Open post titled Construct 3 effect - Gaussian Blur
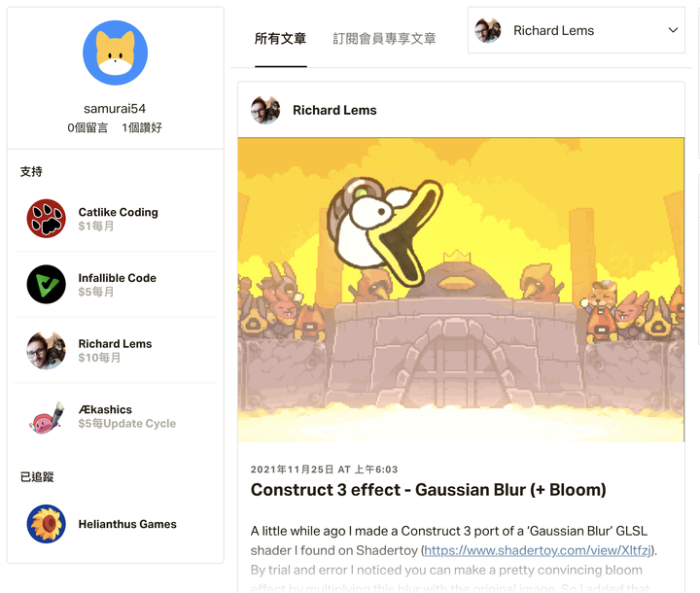The width and height of the screenshot is (700, 593). click(x=428, y=489)
